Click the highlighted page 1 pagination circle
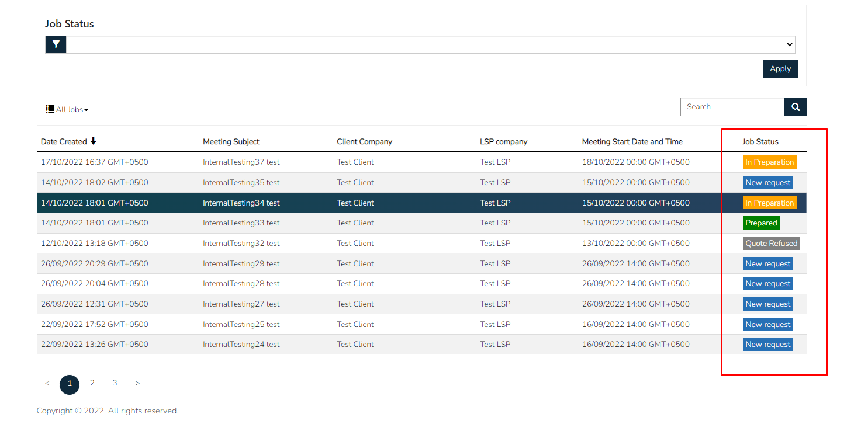The width and height of the screenshot is (868, 438). (70, 384)
